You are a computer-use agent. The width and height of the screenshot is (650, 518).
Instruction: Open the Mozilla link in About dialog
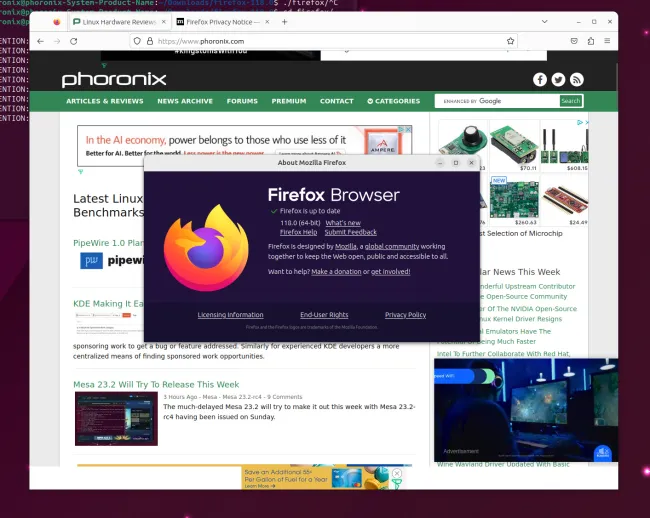point(346,247)
